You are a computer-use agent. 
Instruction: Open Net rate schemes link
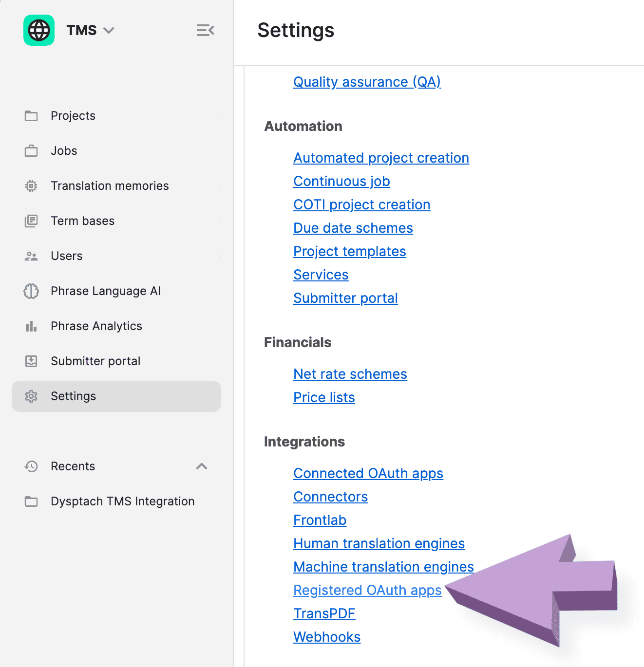click(x=350, y=374)
